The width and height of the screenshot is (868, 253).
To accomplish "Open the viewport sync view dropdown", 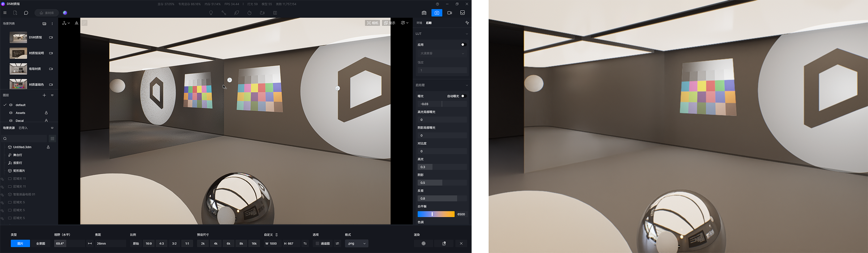I will click(404, 23).
